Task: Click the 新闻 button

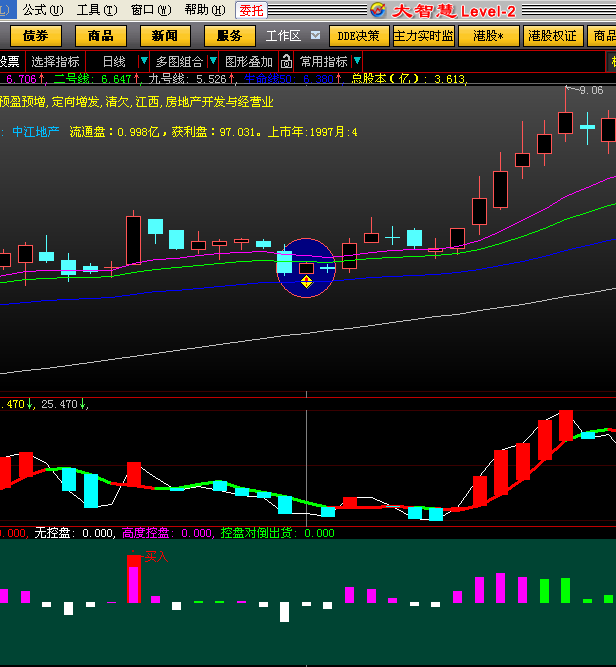Action: 165,36
